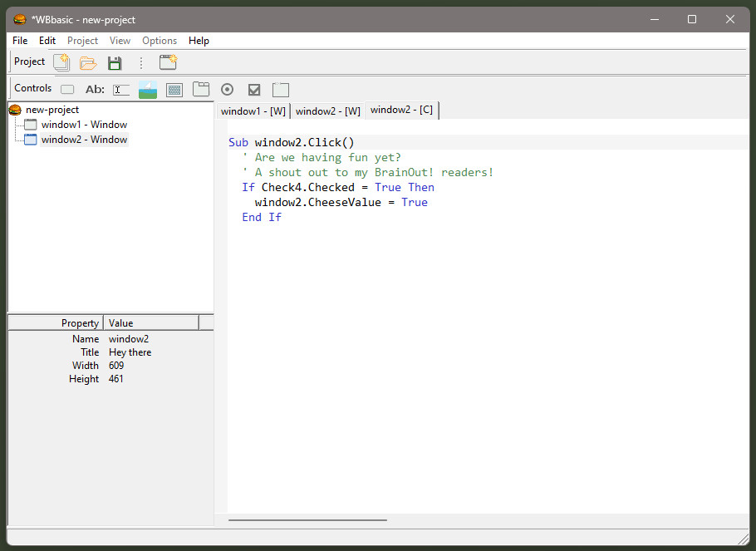The height and width of the screenshot is (551, 756).
Task: Click the 'Controls' toolbar label
Action: tap(32, 88)
